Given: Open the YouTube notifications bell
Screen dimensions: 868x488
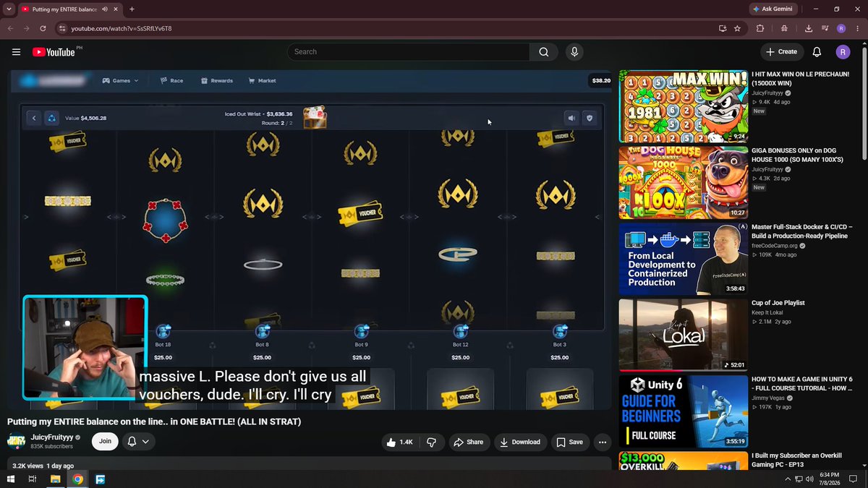Looking at the screenshot, I should 817,52.
